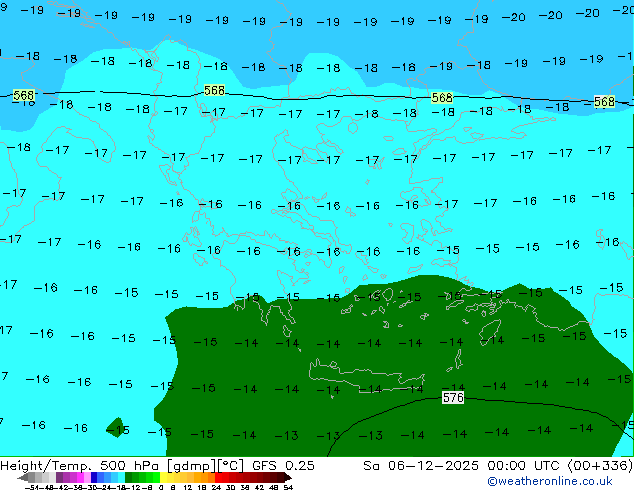
Task: Click the gray left arrow end of legend
Action: coord(23,477)
